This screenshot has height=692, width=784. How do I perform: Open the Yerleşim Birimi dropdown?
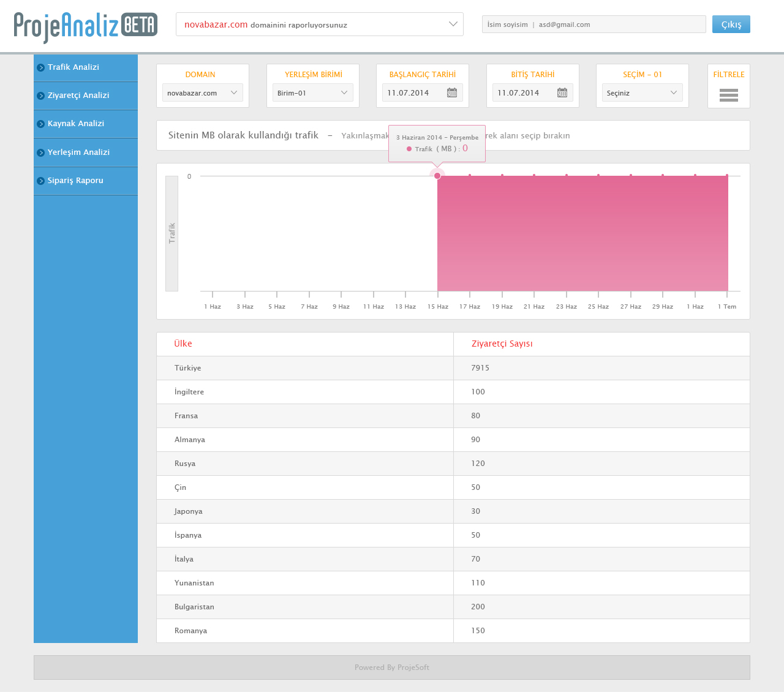click(x=313, y=93)
